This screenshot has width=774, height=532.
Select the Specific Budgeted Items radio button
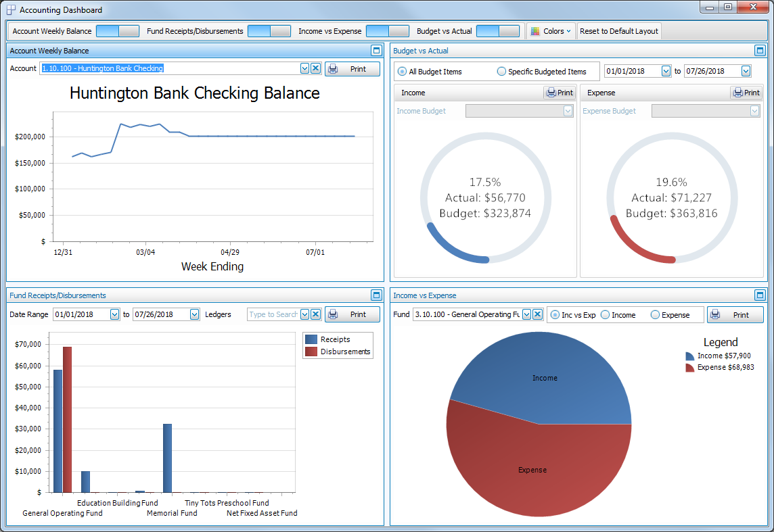coord(501,72)
